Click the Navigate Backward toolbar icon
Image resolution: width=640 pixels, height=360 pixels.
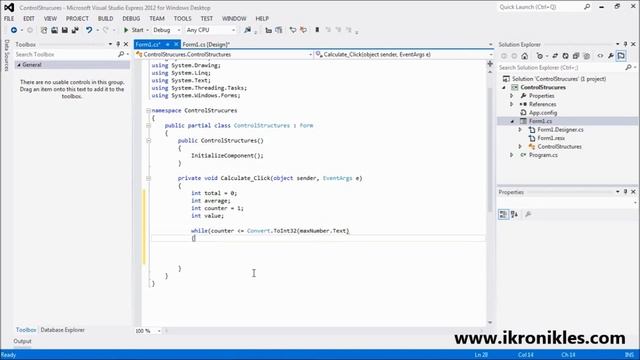coord(13,30)
